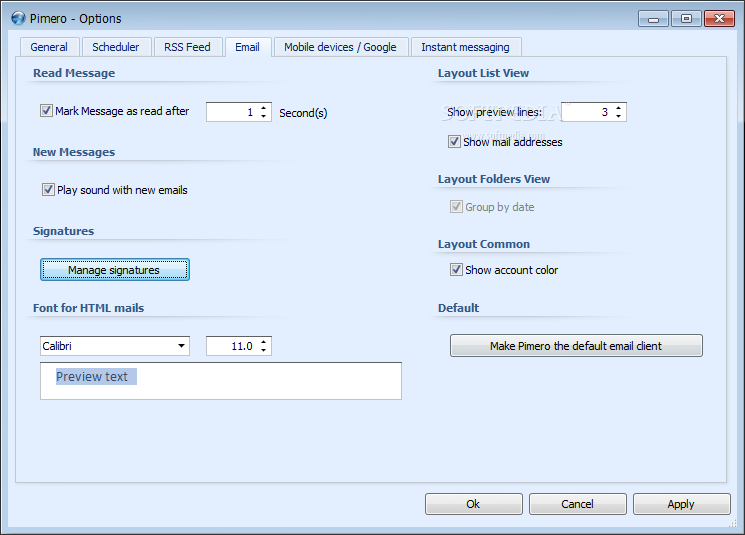Click the Cancel button
The width and height of the screenshot is (745, 535).
(x=578, y=504)
